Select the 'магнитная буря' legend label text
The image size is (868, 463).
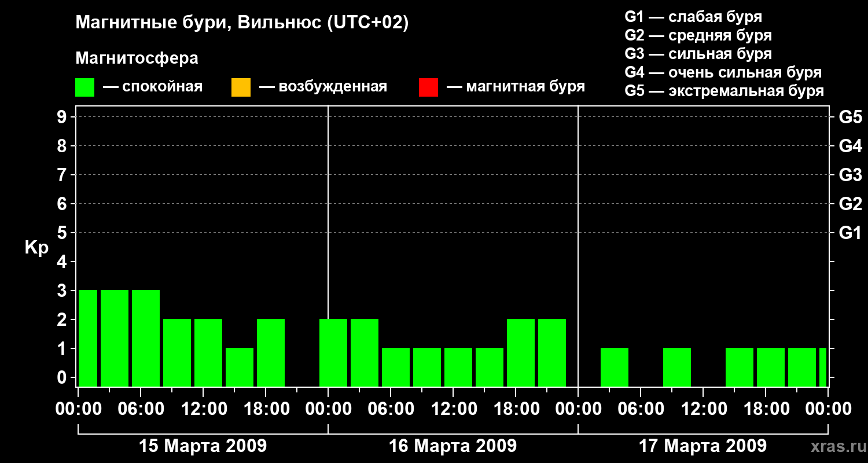(525, 87)
